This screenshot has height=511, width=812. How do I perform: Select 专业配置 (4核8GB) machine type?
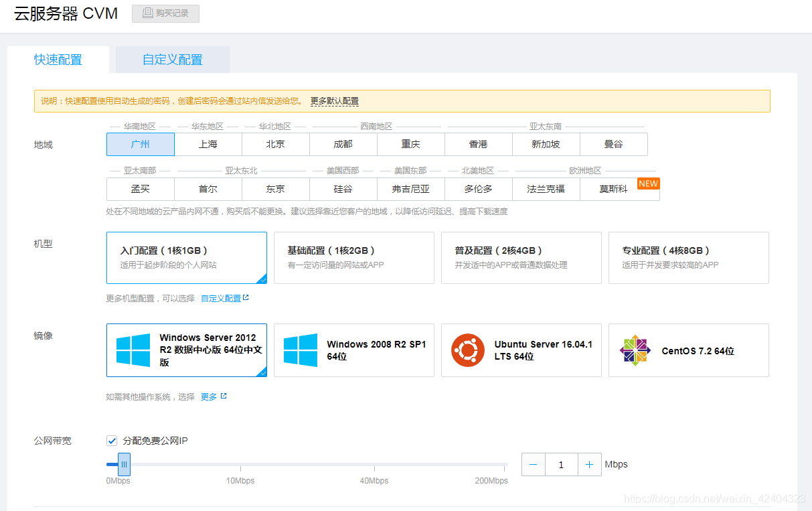(689, 258)
